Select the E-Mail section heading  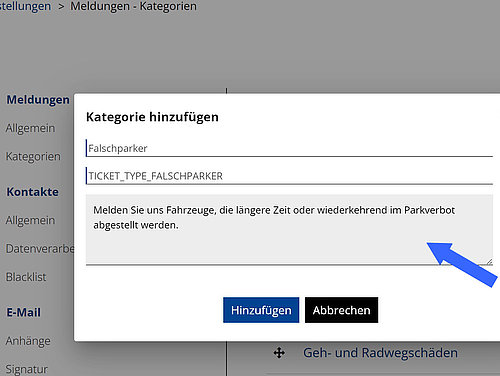(24, 312)
